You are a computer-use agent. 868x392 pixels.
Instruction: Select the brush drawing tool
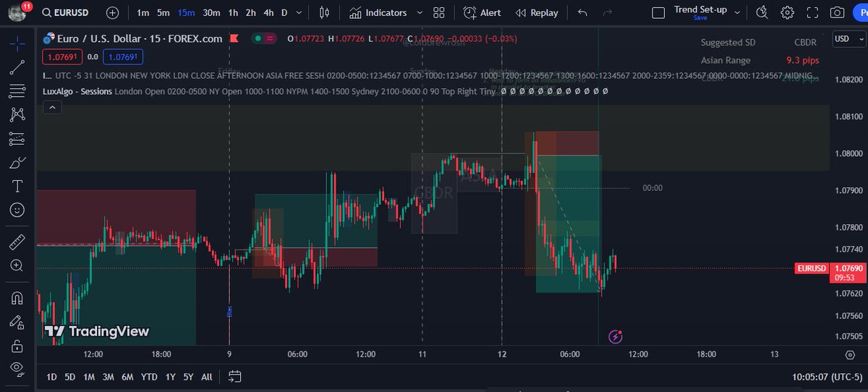click(17, 162)
